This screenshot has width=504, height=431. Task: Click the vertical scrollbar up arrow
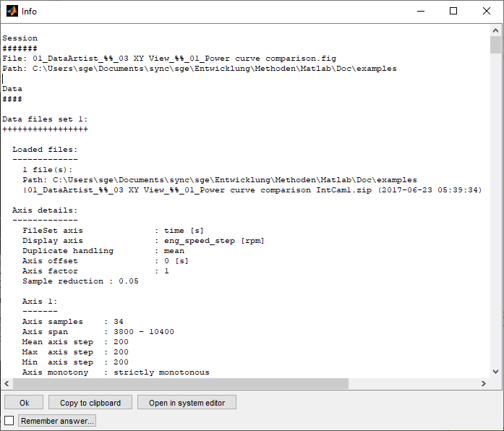coord(495,30)
